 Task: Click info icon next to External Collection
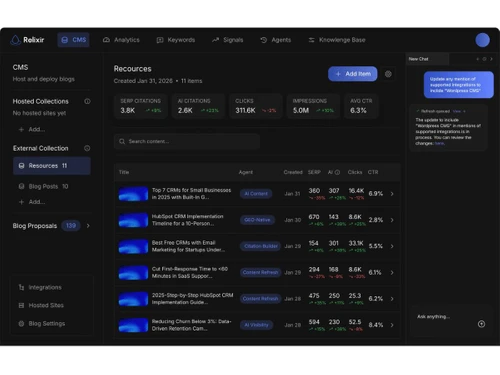(87, 148)
